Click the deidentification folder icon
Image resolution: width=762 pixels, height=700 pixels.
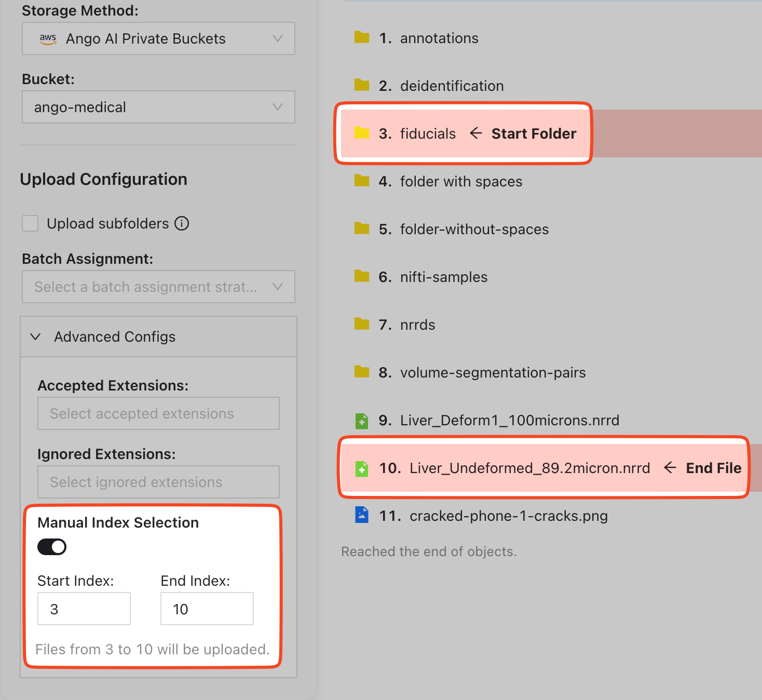[x=361, y=85]
